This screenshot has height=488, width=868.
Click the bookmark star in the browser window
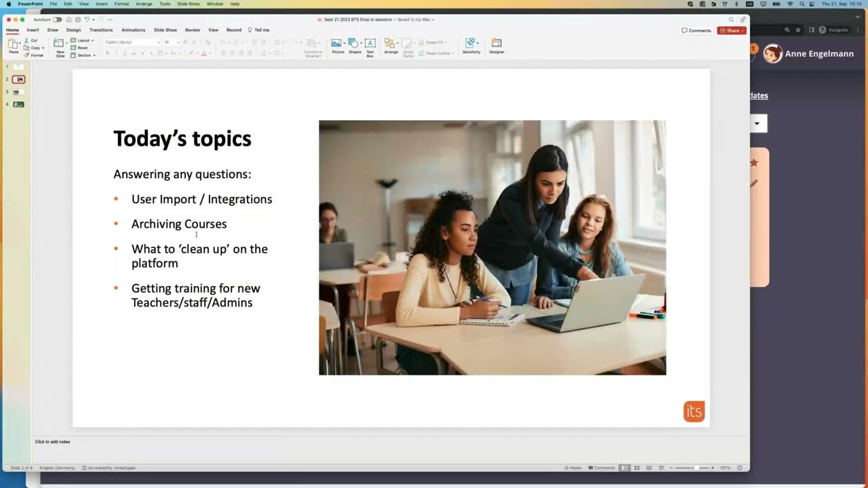point(798,30)
